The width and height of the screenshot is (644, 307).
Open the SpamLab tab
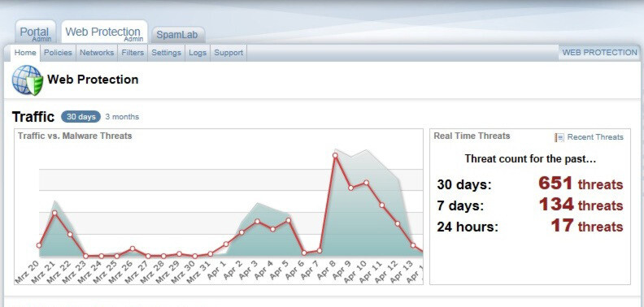point(177,35)
